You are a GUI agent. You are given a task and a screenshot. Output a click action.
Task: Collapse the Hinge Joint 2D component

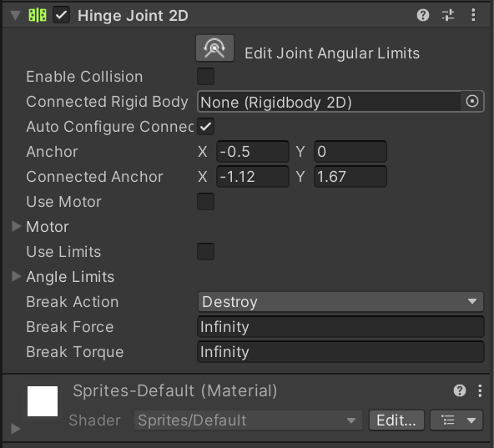15,15
